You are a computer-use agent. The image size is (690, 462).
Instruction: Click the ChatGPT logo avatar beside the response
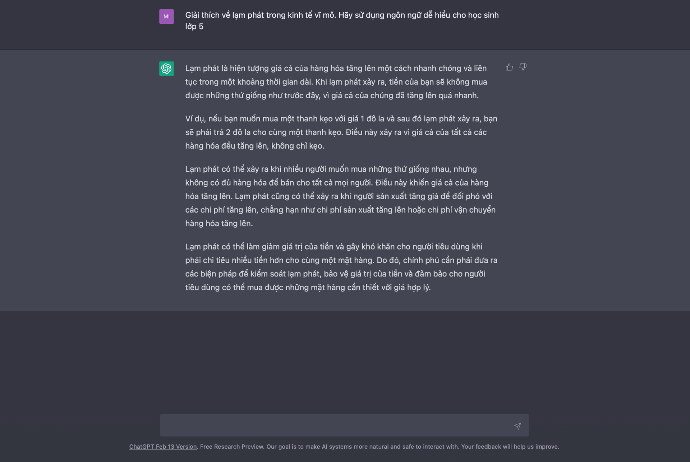click(166, 68)
